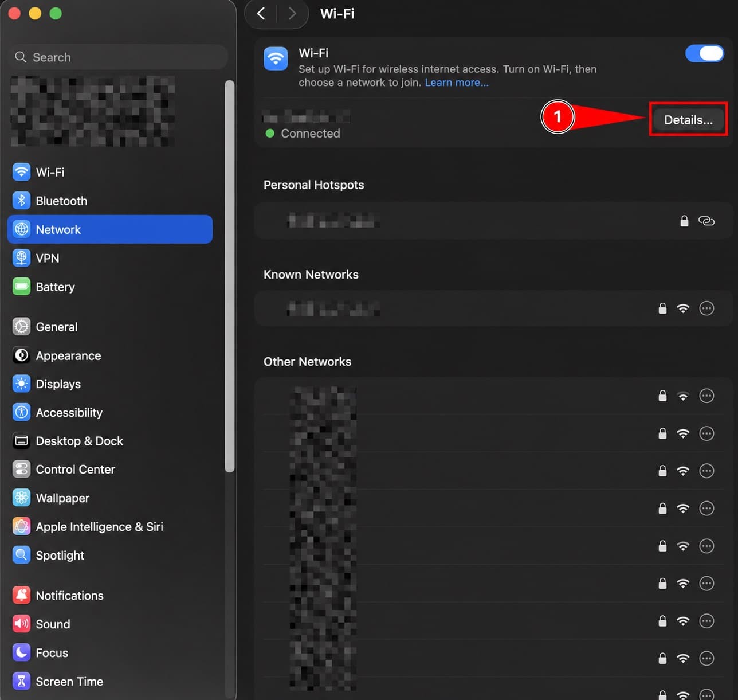
Task: Go to Spotlight settings
Action: pos(109,556)
